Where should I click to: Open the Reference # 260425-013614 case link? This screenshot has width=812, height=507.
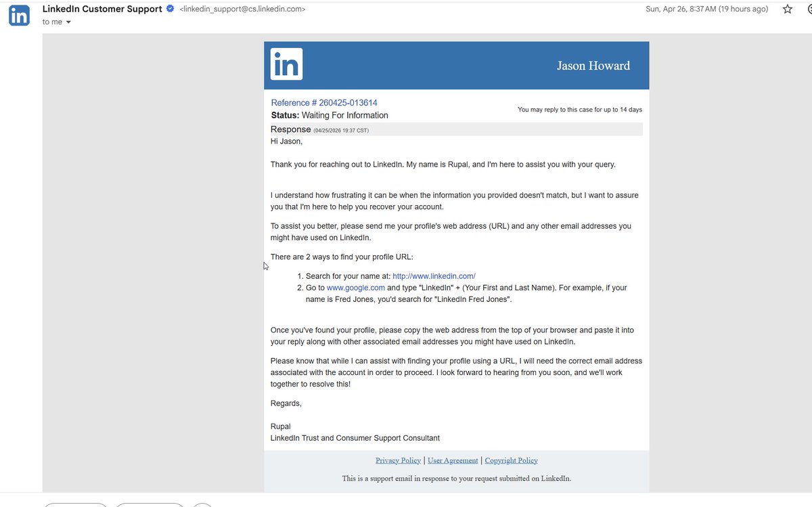pyautogui.click(x=324, y=102)
